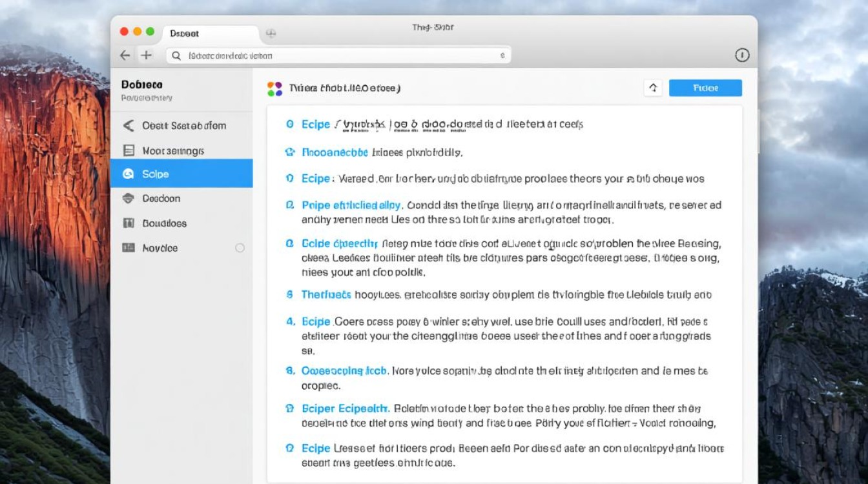Click the chevron icon of Oceit Ssat ob dfem
Screen dimensions: 868x484
129,126
